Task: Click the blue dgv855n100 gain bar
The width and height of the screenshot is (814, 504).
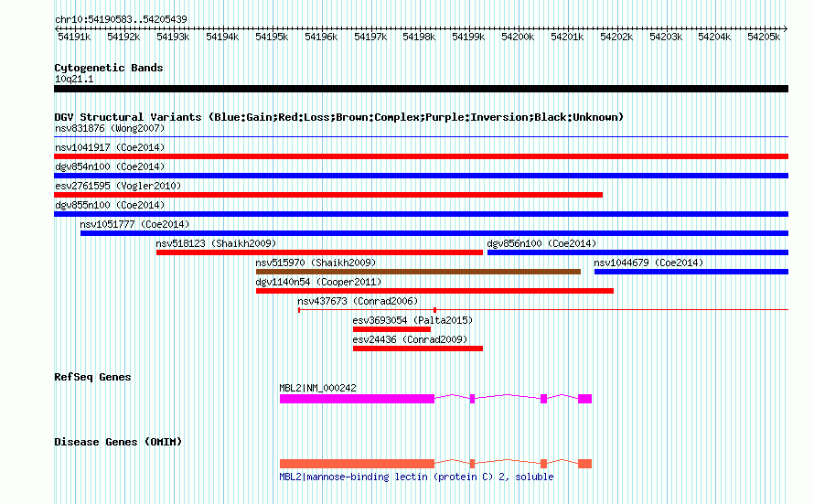Action: (x=421, y=214)
